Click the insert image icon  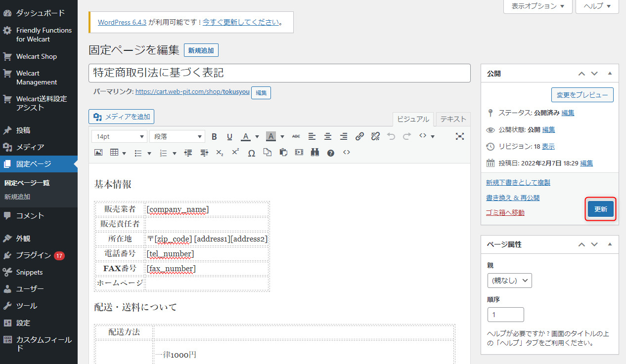click(x=98, y=153)
